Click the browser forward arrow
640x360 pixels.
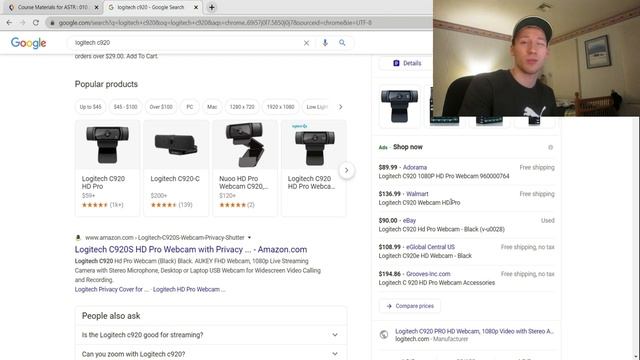[22, 22]
